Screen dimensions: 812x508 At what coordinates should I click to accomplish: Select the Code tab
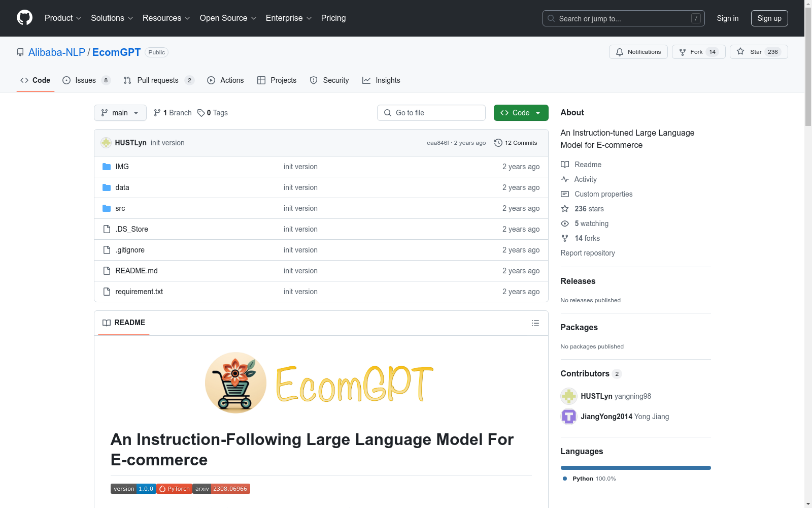[x=35, y=80]
